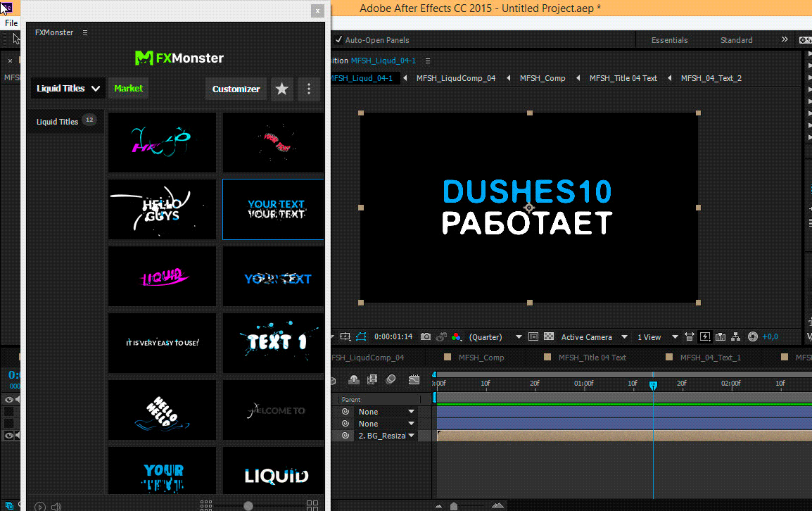The height and width of the screenshot is (511, 812).
Task: Open the Liquid Titles category dropdown
Action: coord(68,89)
